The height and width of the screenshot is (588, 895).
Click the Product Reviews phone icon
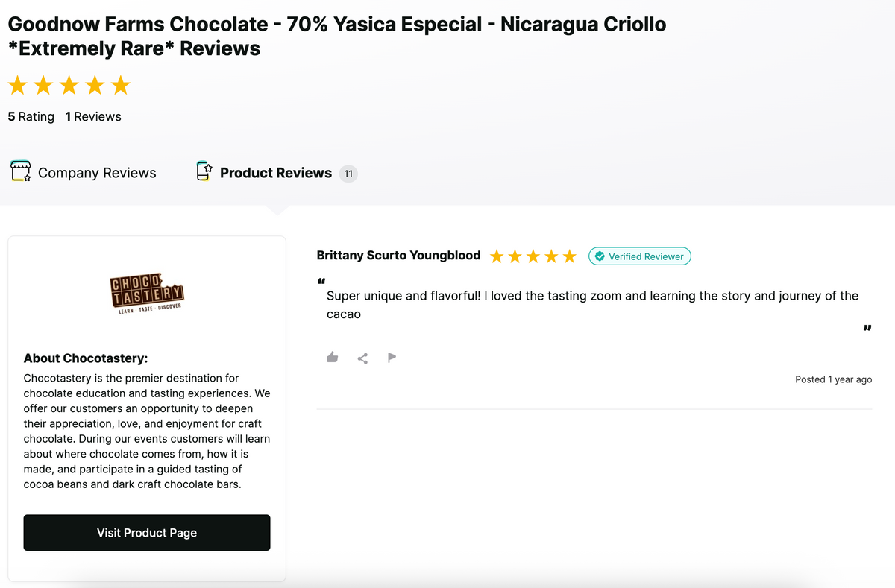[x=204, y=171]
